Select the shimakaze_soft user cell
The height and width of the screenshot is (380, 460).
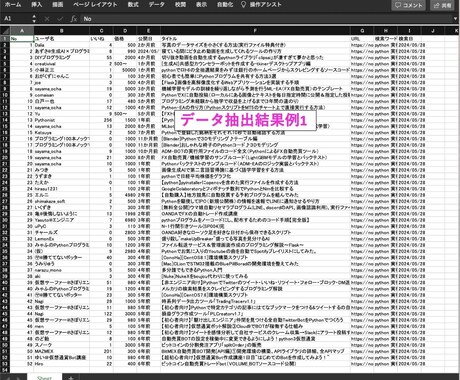pos(62,201)
